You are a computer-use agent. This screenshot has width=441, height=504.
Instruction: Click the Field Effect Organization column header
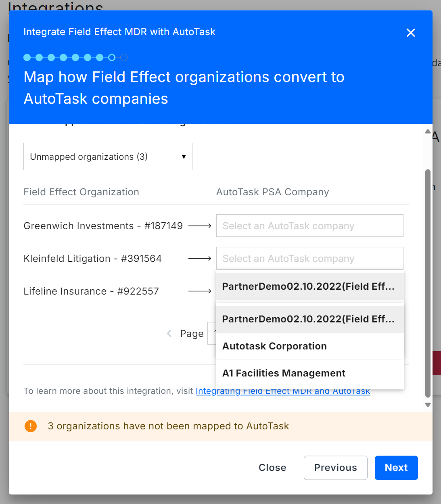(x=81, y=192)
